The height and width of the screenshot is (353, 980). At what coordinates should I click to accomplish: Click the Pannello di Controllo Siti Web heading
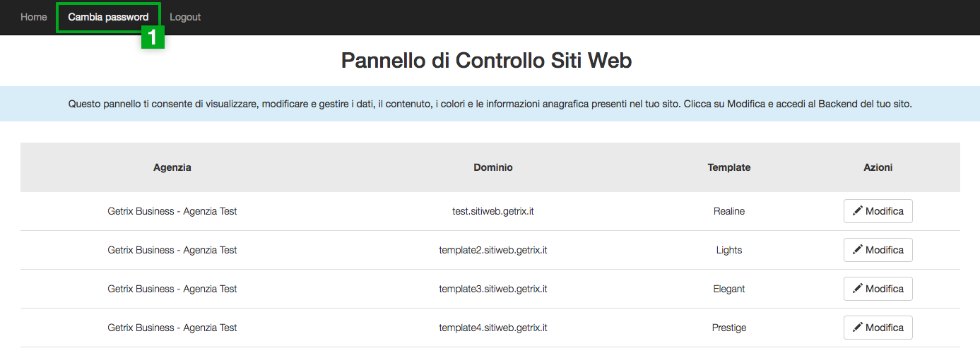pos(487,61)
